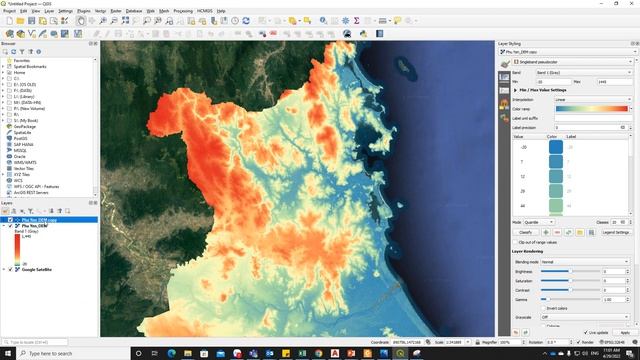Click the Zoom In magnifier tool
640x360 pixels.
point(103,21)
